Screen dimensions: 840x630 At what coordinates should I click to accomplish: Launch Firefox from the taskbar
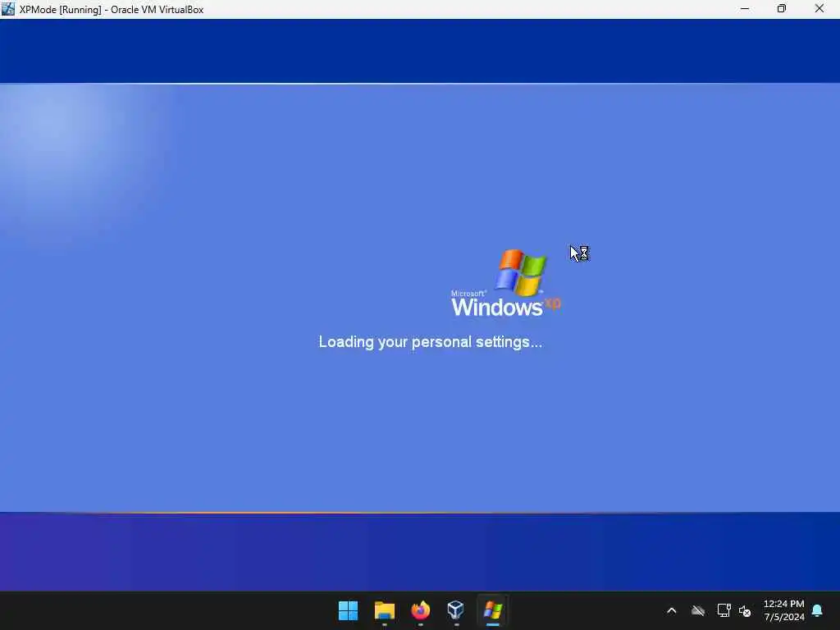(x=421, y=610)
